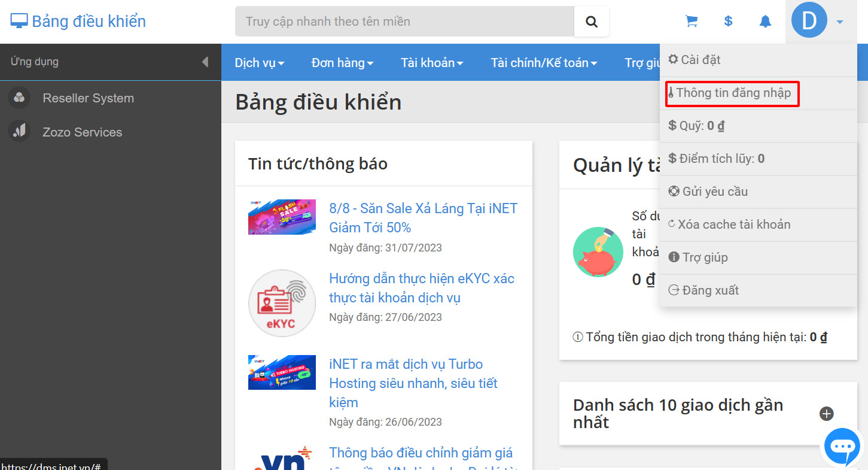Click the refresh icon beside Xóa cache
The image size is (868, 470).
(x=672, y=225)
